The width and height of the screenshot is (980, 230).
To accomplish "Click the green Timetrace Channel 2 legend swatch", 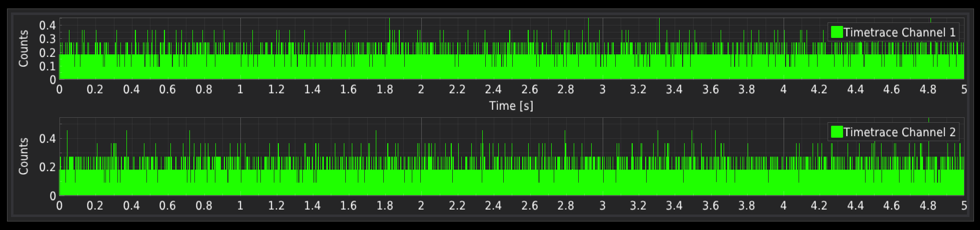I will [837, 132].
